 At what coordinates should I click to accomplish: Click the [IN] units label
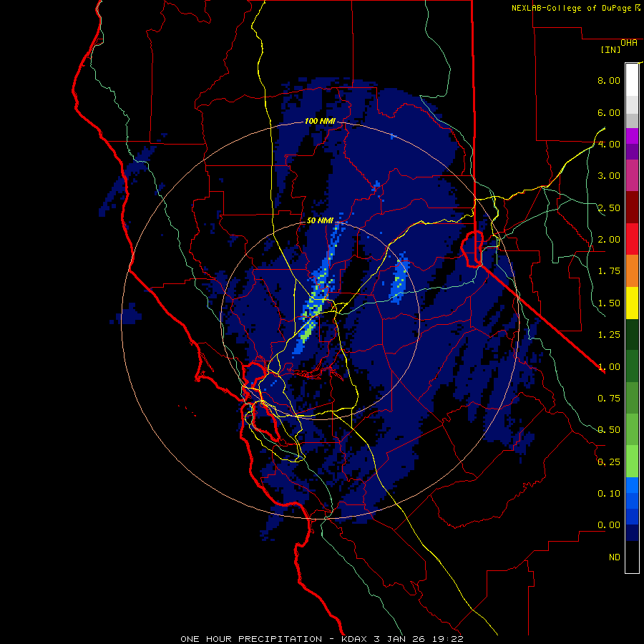tap(611, 49)
